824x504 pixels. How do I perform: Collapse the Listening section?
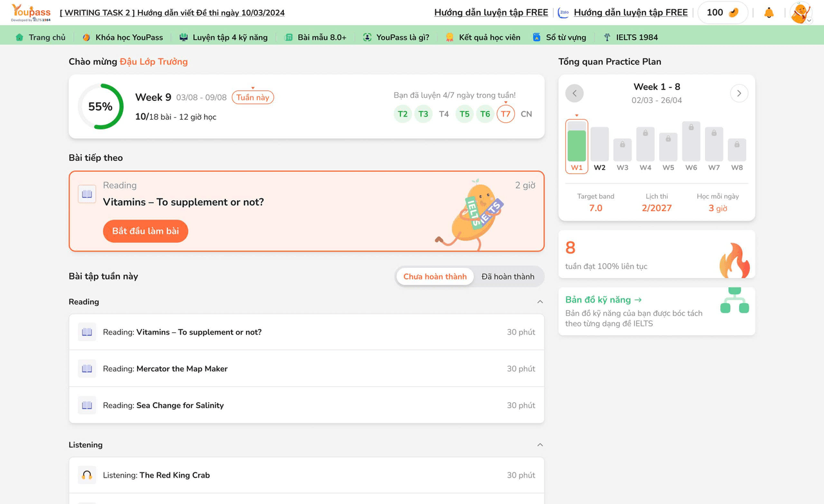coord(540,445)
